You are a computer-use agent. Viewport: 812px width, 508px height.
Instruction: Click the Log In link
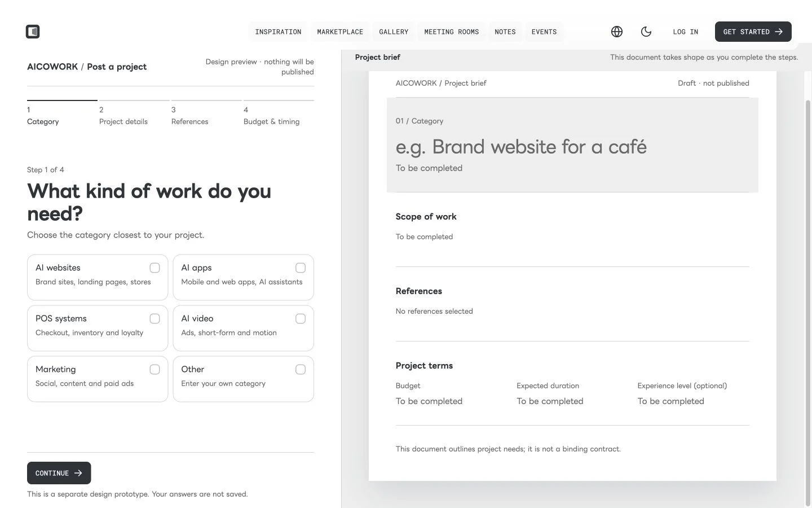(x=685, y=32)
